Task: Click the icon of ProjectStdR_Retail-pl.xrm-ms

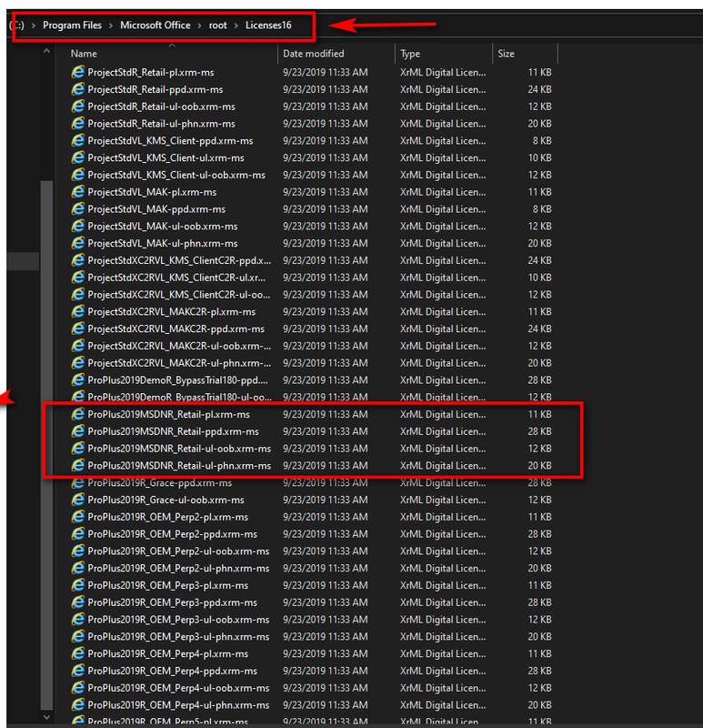Action: pos(78,72)
